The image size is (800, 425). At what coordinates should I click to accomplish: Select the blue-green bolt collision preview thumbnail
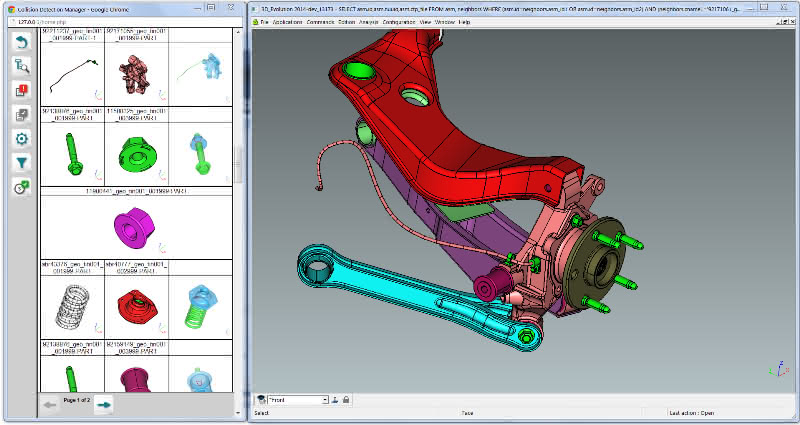pos(201,154)
